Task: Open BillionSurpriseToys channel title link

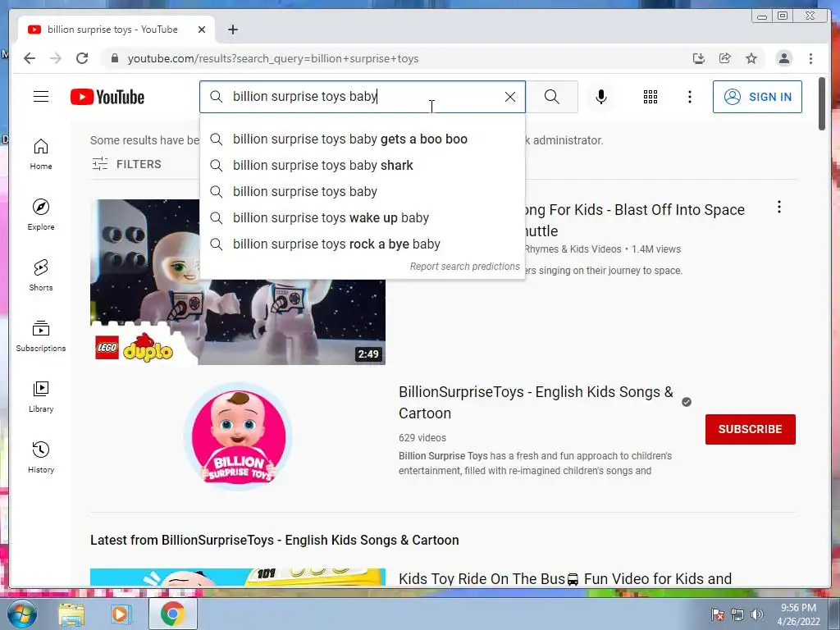Action: (536, 402)
